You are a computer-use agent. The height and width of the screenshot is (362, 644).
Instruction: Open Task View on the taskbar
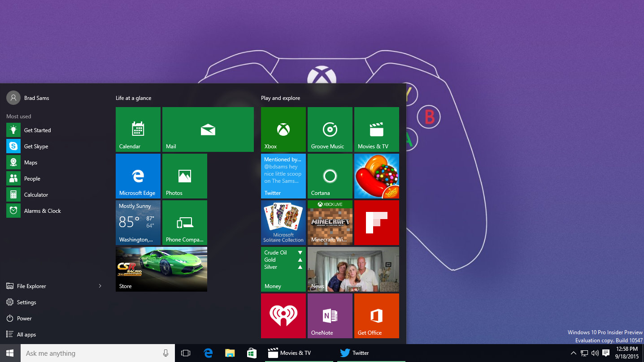click(x=186, y=353)
